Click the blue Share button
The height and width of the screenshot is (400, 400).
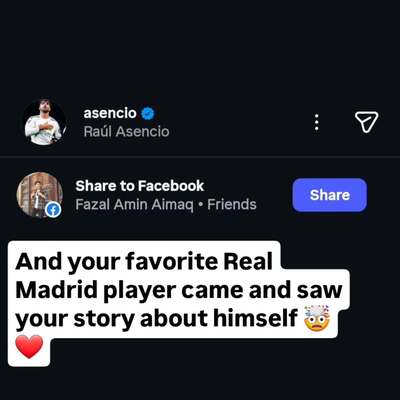[330, 195]
